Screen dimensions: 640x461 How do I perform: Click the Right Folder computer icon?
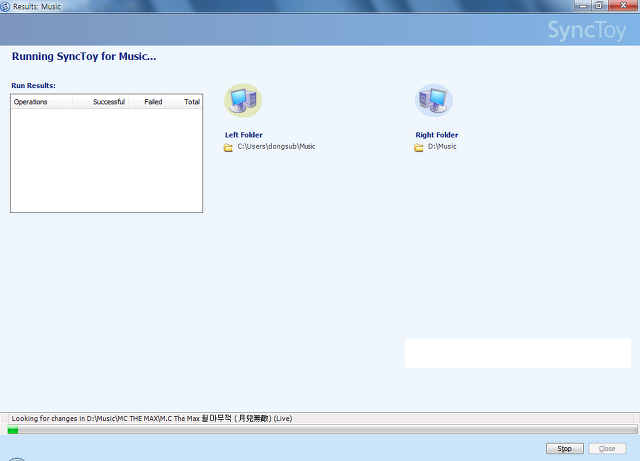[x=433, y=100]
